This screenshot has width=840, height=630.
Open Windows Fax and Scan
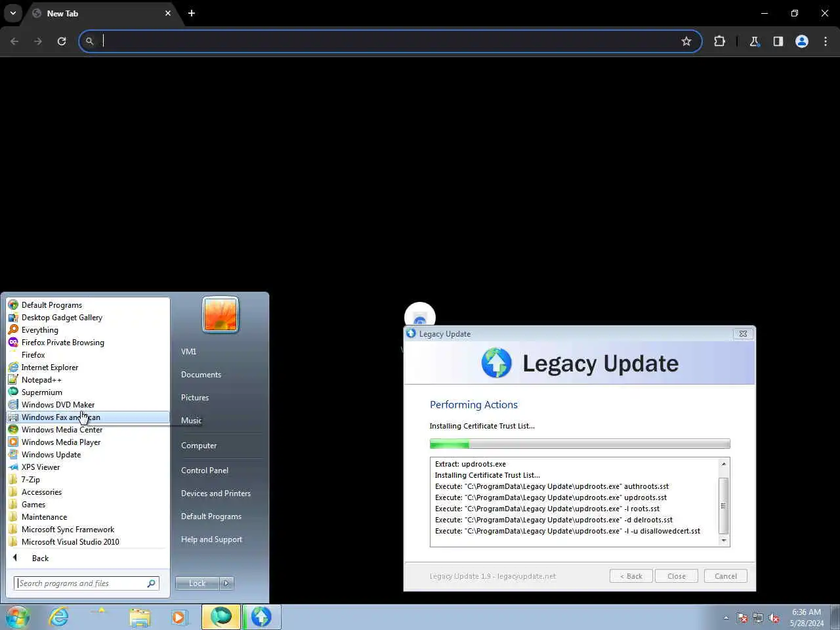pos(88,417)
